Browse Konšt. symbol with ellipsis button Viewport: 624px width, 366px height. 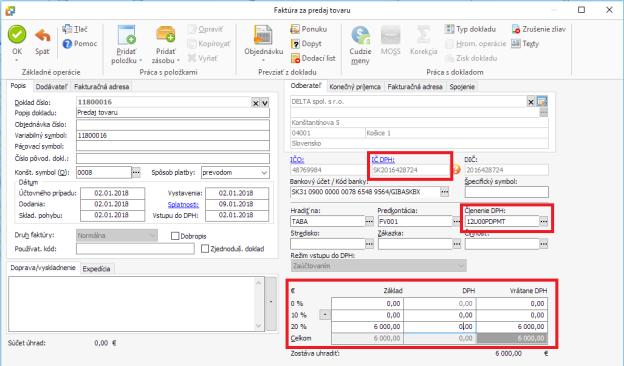click(x=136, y=173)
